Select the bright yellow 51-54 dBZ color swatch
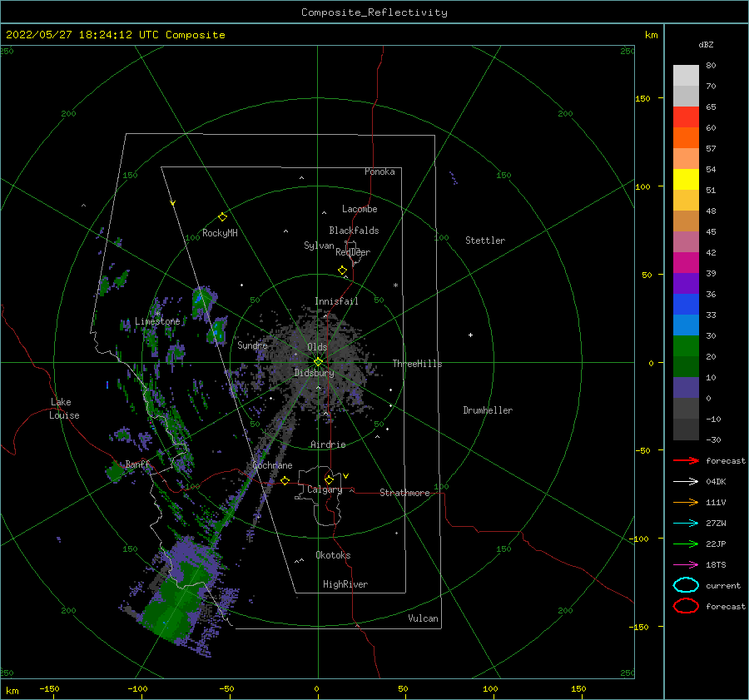 pos(686,180)
